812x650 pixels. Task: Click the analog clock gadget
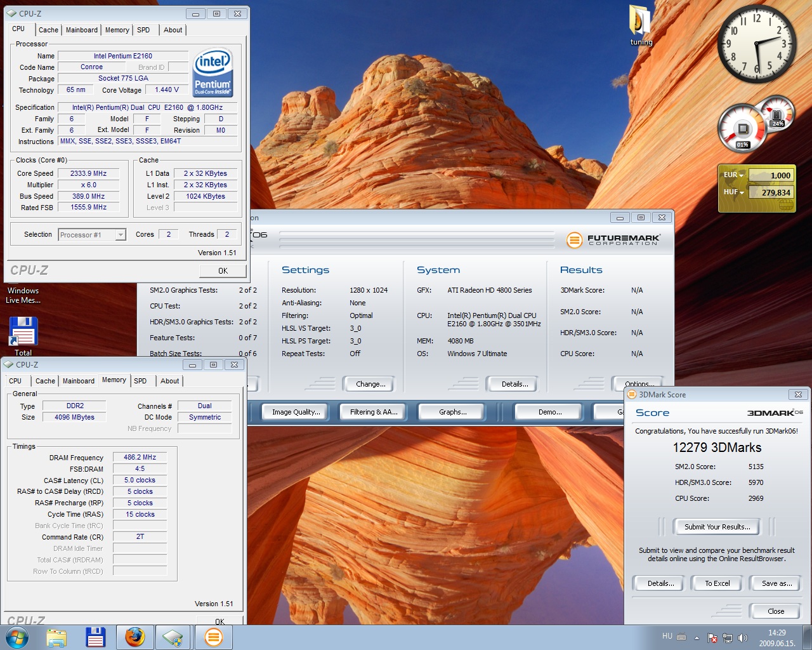coord(756,44)
